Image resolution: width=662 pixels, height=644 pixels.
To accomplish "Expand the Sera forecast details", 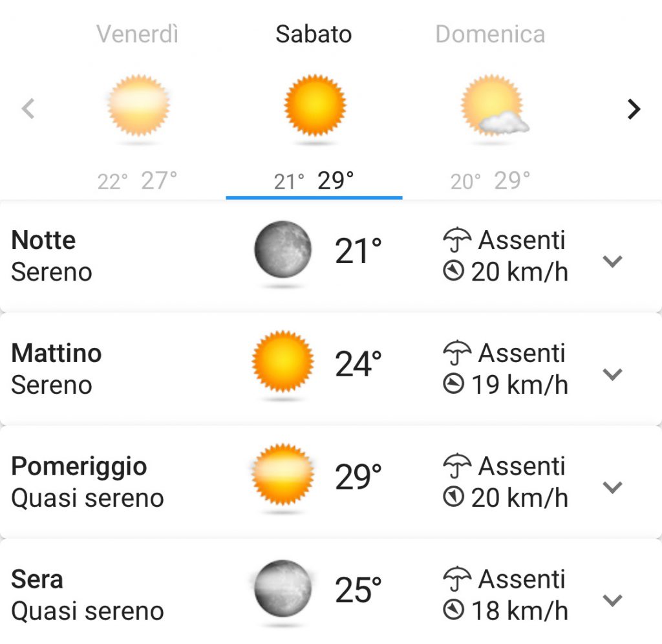I will click(612, 599).
